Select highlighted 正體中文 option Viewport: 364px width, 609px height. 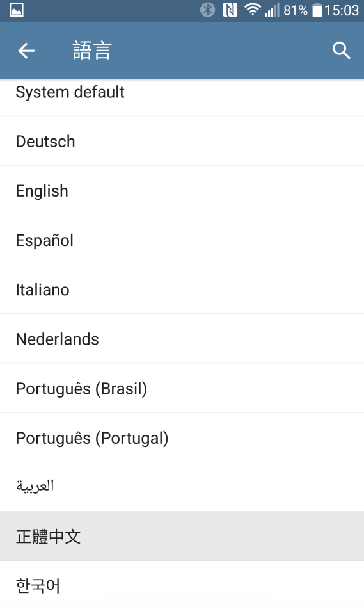click(182, 536)
